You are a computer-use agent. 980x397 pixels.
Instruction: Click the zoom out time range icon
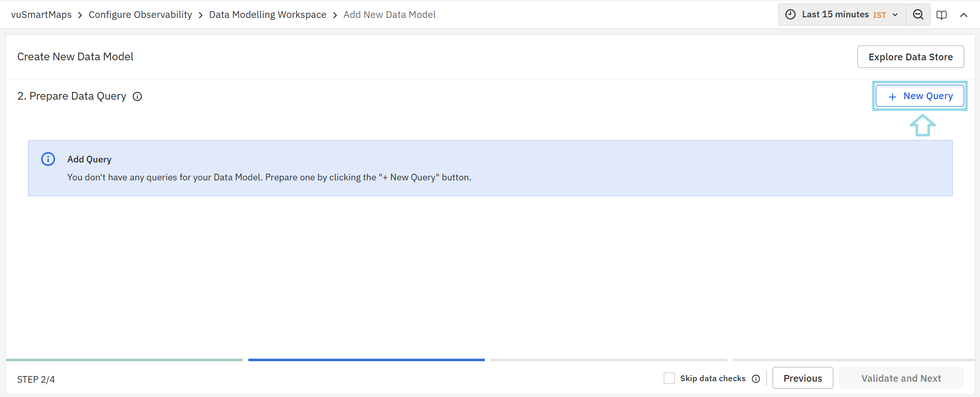(918, 15)
